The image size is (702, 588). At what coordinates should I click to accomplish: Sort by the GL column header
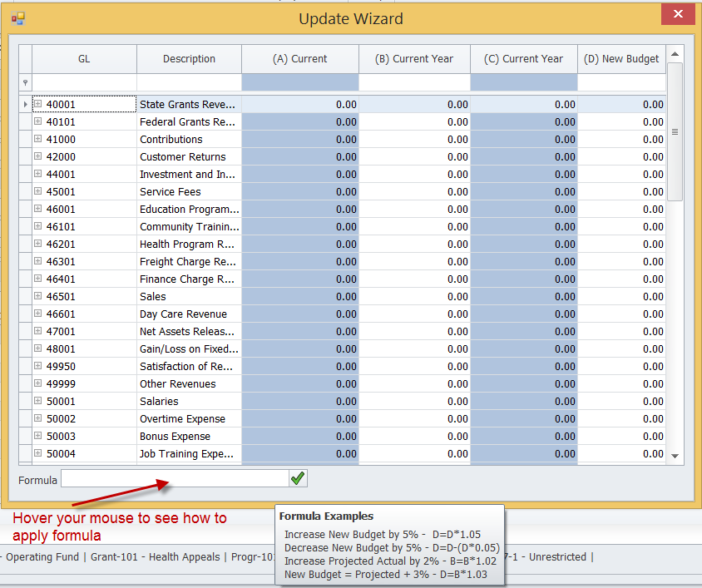[x=84, y=59]
